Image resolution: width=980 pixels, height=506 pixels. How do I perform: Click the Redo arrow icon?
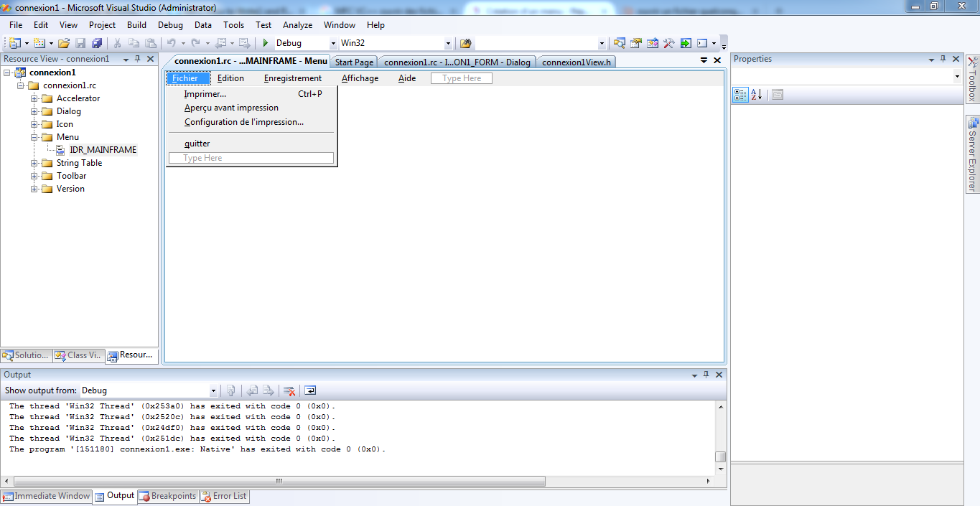(x=195, y=43)
